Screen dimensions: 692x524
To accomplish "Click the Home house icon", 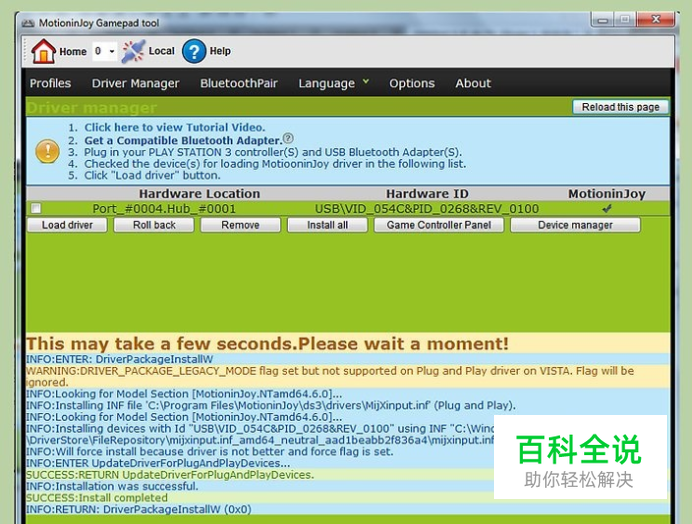I will pyautogui.click(x=43, y=51).
